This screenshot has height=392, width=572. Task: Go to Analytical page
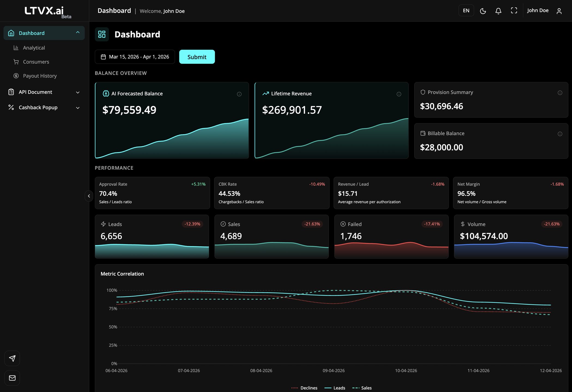(34, 48)
